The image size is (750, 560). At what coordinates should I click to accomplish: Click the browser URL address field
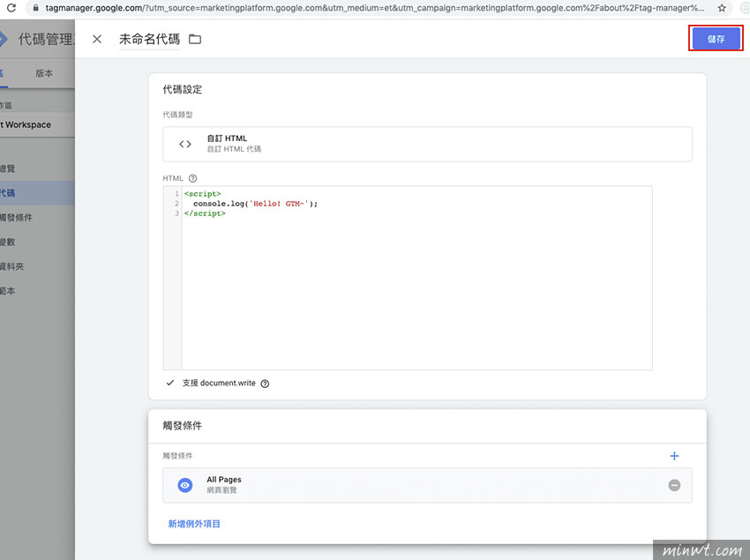(x=374, y=8)
